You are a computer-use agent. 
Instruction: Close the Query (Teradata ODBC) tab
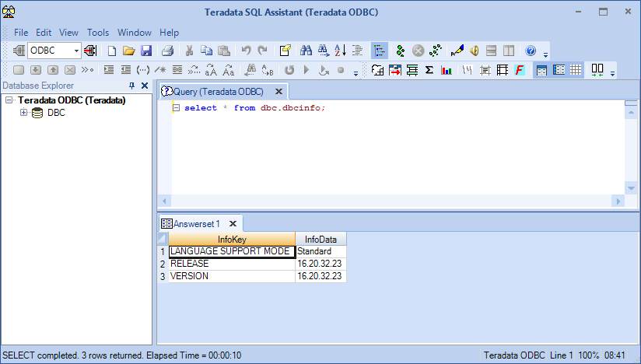[x=278, y=92]
